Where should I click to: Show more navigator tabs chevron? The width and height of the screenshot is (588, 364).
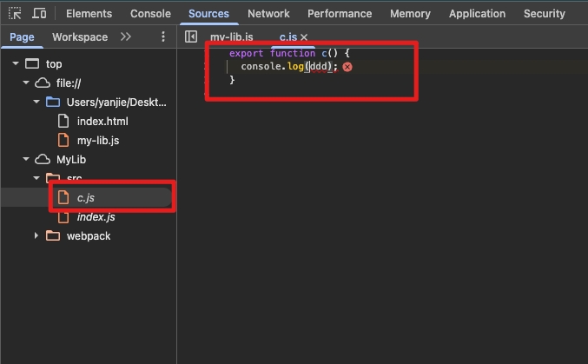click(x=126, y=37)
